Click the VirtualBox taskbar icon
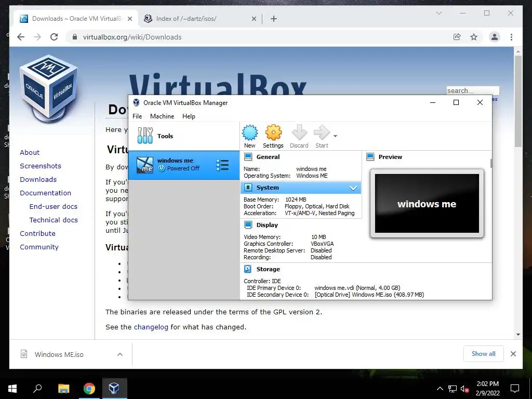The height and width of the screenshot is (399, 532). click(114, 389)
